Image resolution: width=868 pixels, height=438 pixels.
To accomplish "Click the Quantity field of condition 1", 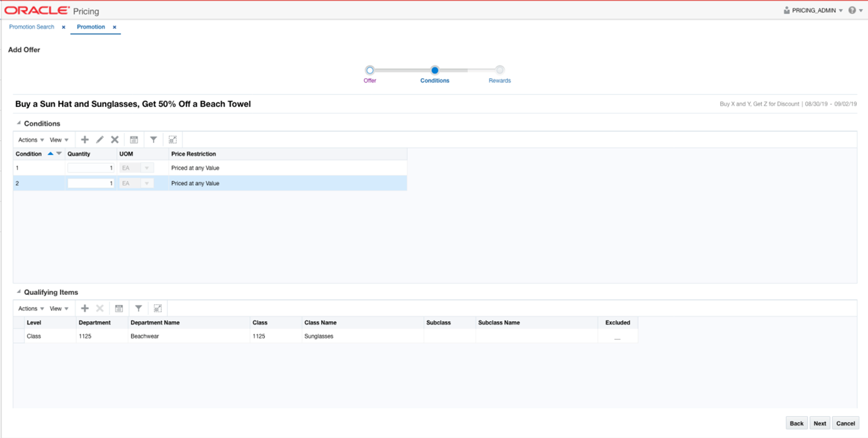I will (x=91, y=168).
